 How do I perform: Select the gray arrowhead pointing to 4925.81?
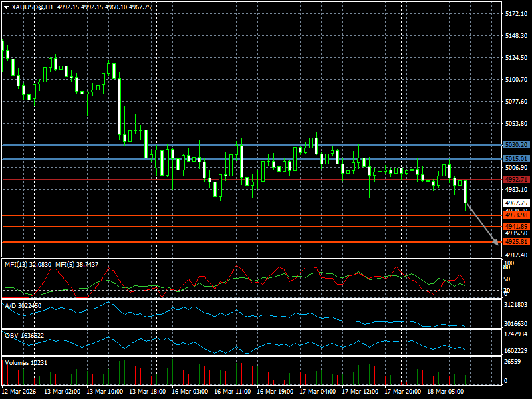(496, 242)
